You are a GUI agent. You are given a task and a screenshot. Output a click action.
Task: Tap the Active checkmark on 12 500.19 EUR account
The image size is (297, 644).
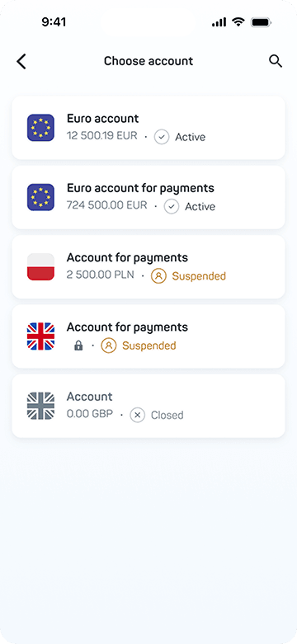[162, 137]
